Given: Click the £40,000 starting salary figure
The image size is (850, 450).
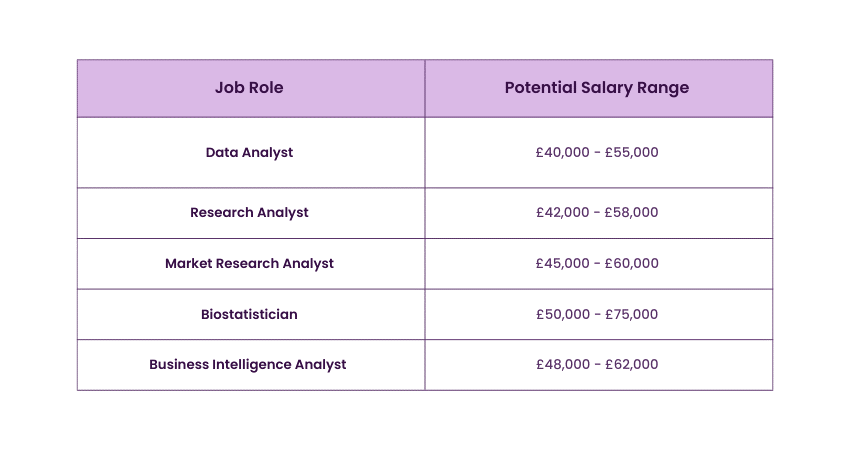Looking at the screenshot, I should [563, 153].
